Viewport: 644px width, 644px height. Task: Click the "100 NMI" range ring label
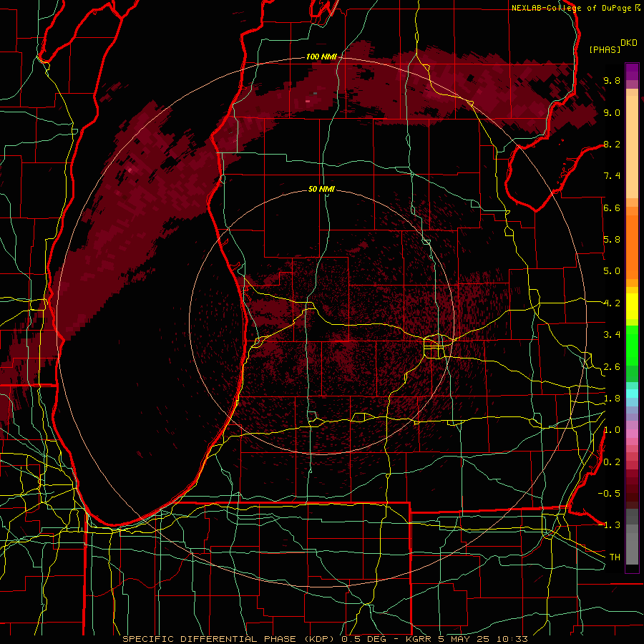coord(321,57)
